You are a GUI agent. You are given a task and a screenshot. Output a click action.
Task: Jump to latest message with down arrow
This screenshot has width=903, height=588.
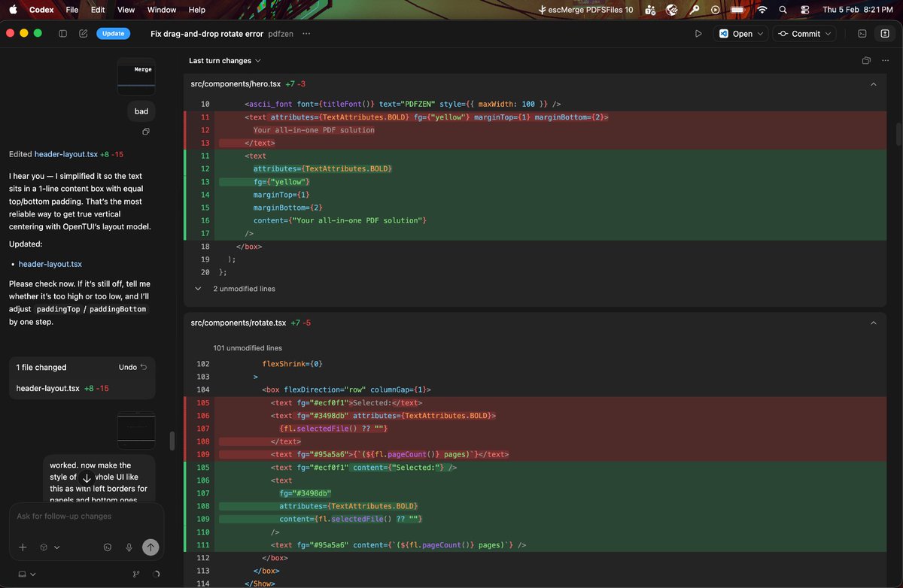(x=87, y=478)
